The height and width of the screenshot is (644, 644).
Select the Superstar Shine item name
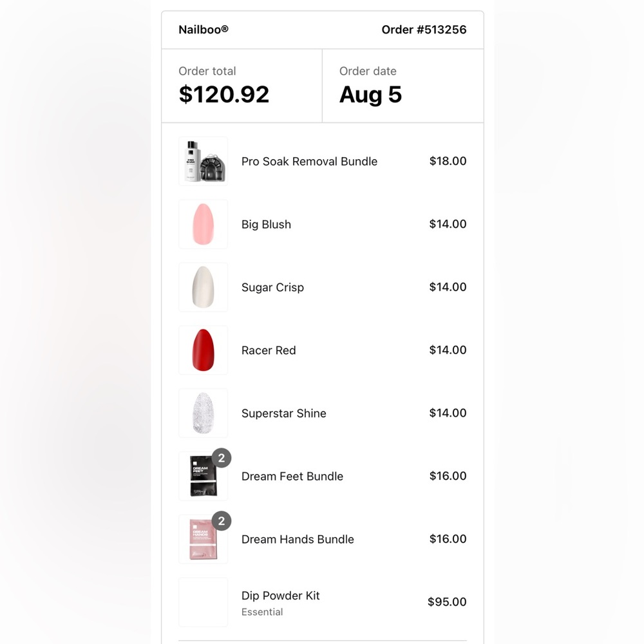[x=283, y=413]
